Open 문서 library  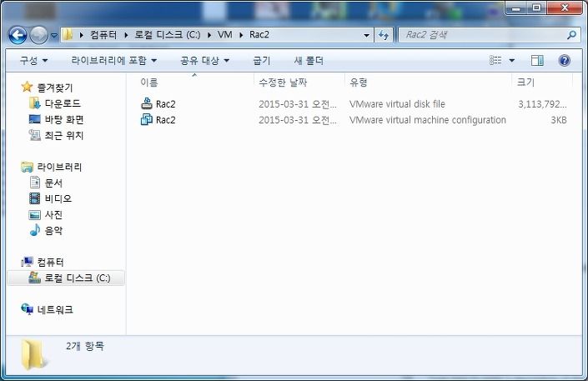(x=53, y=183)
